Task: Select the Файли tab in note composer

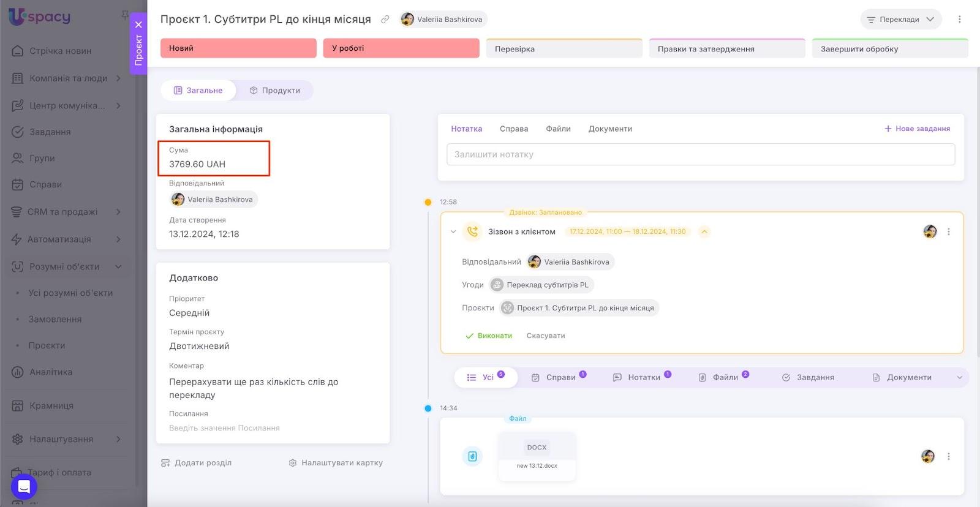Action: click(558, 129)
